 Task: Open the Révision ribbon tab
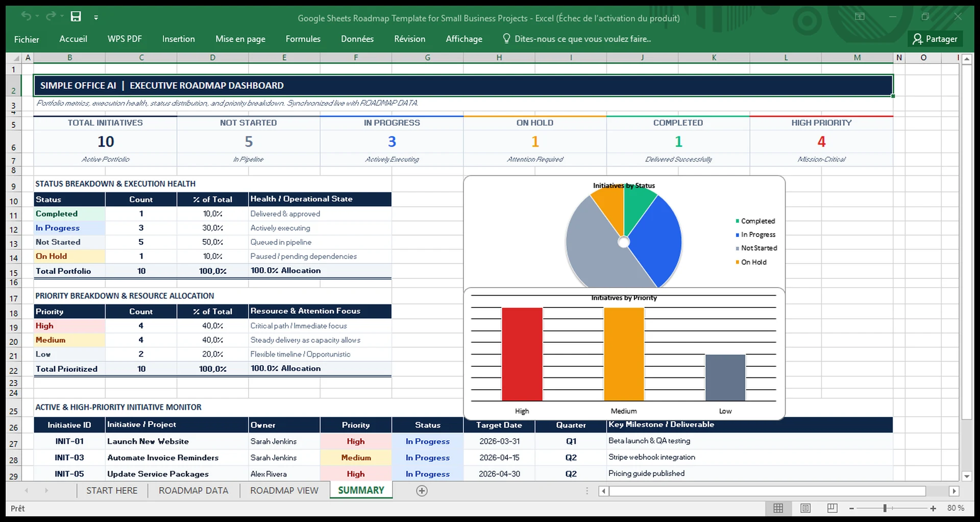[x=409, y=39]
